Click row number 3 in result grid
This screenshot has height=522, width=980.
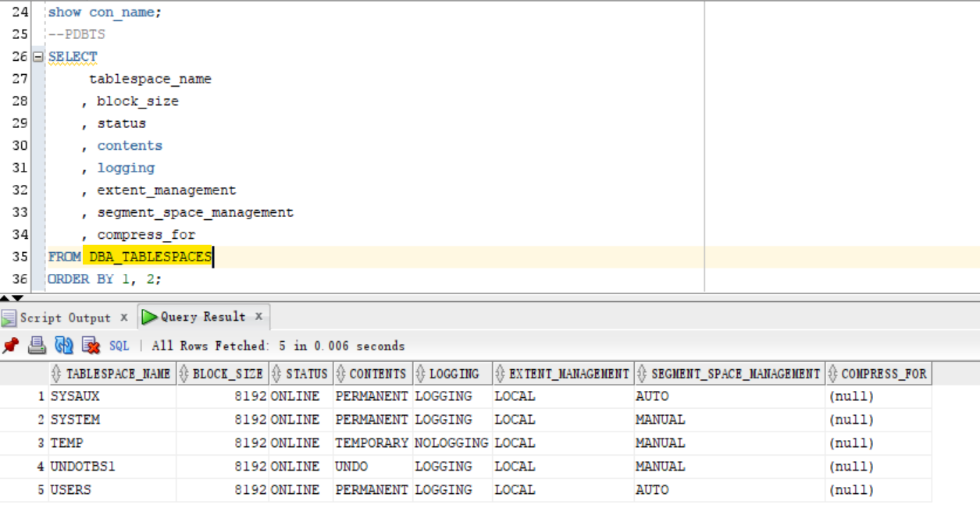point(41,443)
